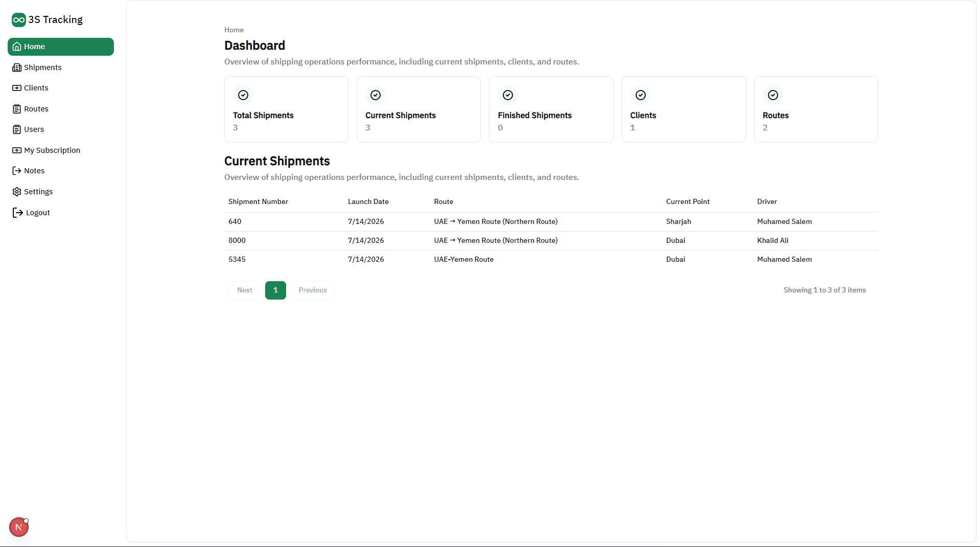Select page 1 in pagination
The height and width of the screenshot is (547, 980).
coord(275,290)
